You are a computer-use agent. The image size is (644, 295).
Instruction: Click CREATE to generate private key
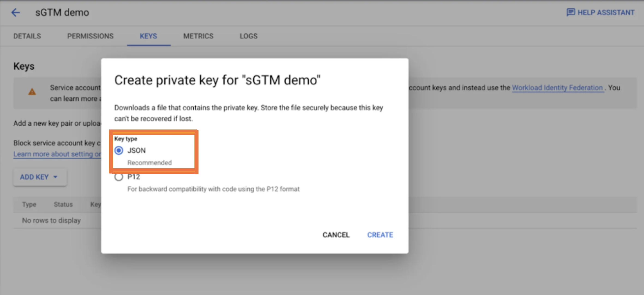[x=380, y=235]
